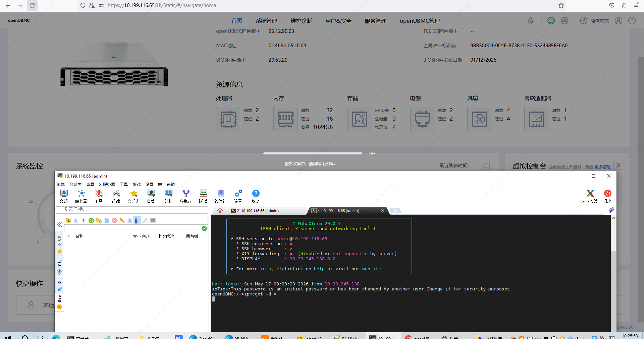Click the 软件包 (Packages) toolbar icon

click(x=221, y=196)
